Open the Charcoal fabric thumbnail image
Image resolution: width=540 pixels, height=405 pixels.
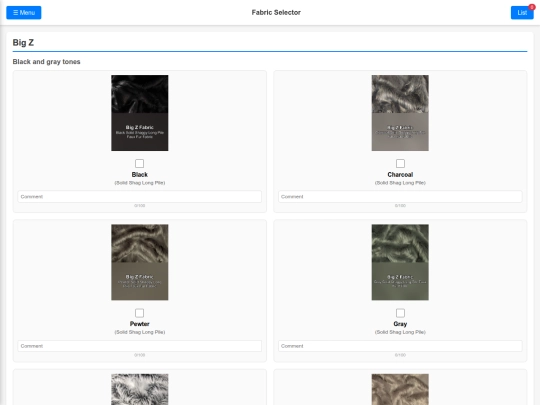point(400,113)
